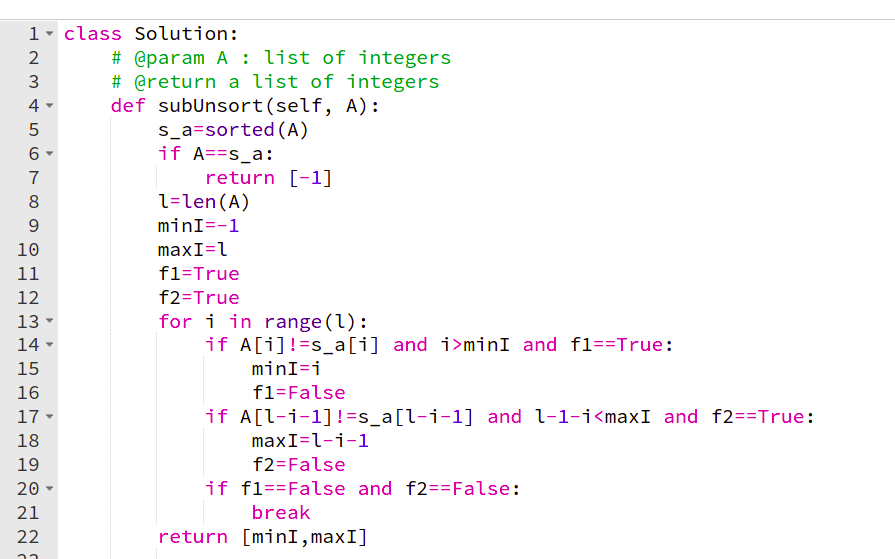Click the 'maxI=l-i-1' line

[x=310, y=441]
